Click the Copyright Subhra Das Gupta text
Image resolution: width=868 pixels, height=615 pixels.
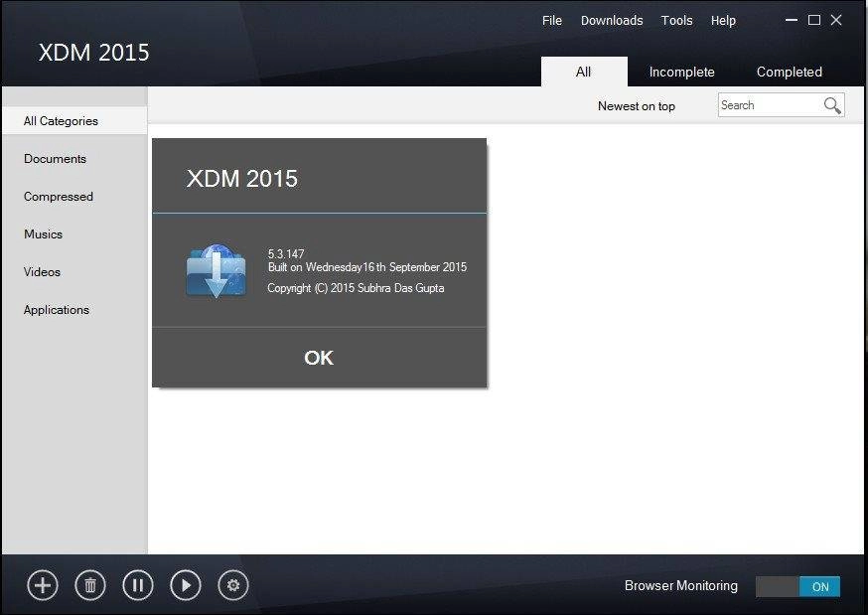tap(356, 288)
